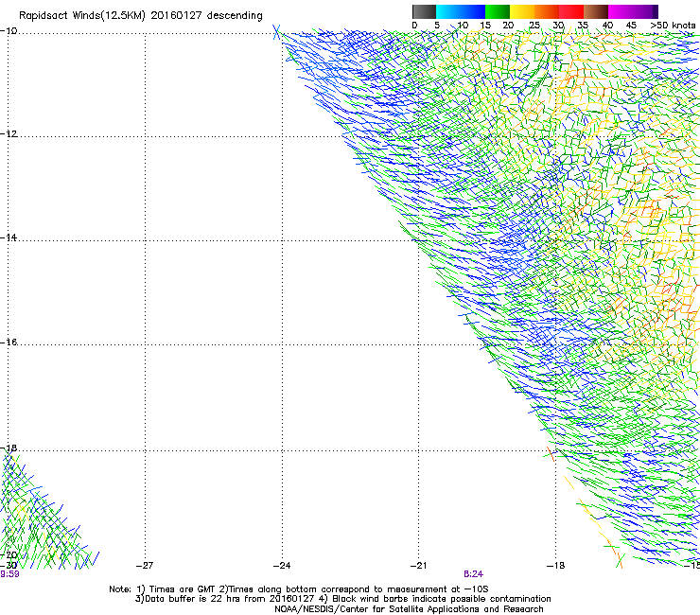Click the blue X marker near -24 longitude
Screen dimensions: 700x615
tap(277, 32)
